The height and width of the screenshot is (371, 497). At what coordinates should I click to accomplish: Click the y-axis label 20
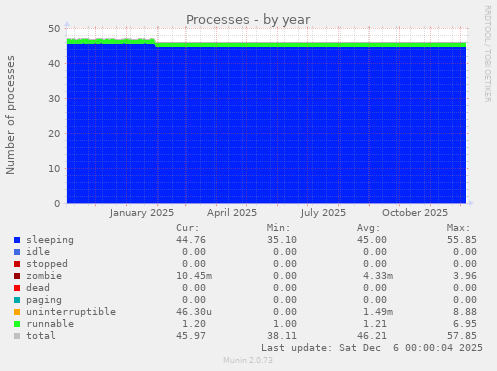[54, 134]
